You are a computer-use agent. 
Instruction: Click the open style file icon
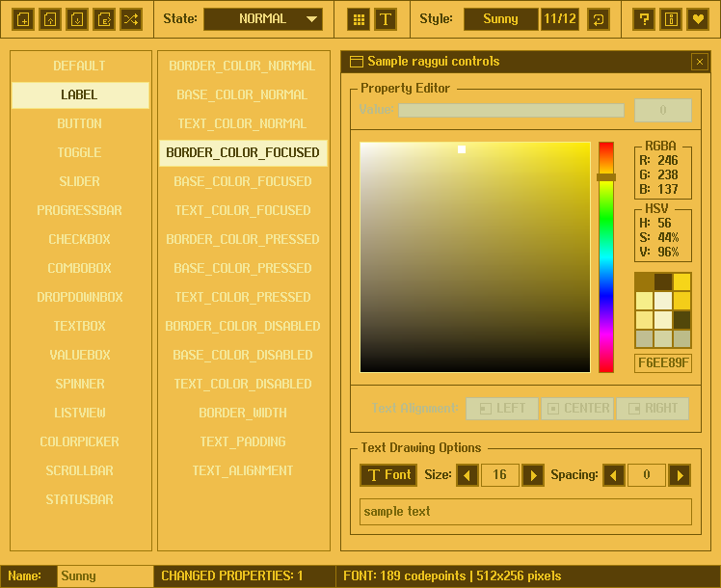coord(50,19)
